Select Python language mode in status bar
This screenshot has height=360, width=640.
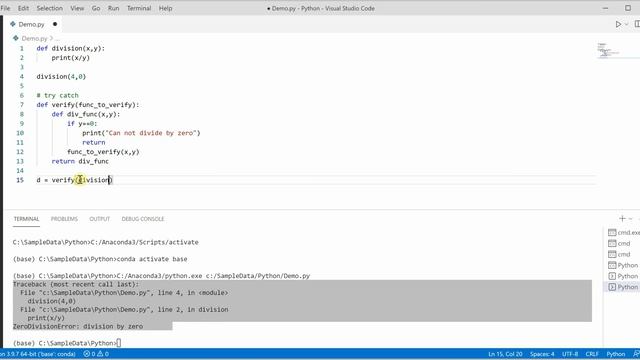coord(616,354)
